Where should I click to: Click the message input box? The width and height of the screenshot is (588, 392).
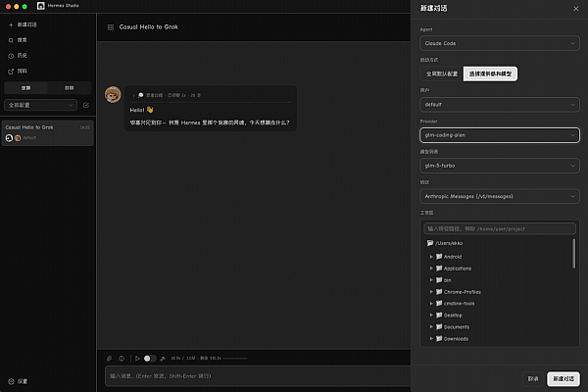258,376
